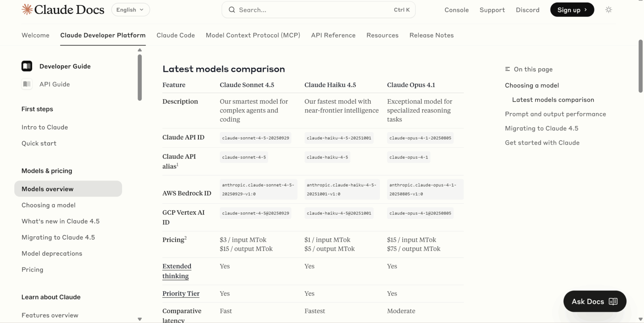The width and height of the screenshot is (644, 323).
Task: Click the magnifying glass search icon
Action: (x=232, y=10)
